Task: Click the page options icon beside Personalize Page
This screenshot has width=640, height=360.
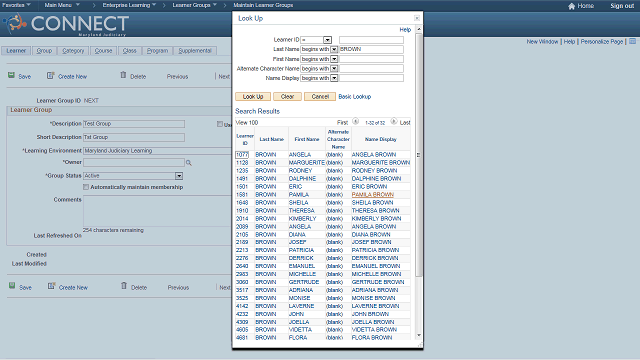Action: tap(632, 41)
